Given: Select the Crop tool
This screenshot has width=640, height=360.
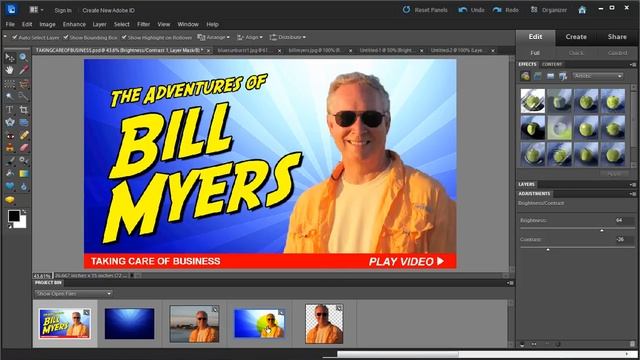Looking at the screenshot, I should coord(24,109).
